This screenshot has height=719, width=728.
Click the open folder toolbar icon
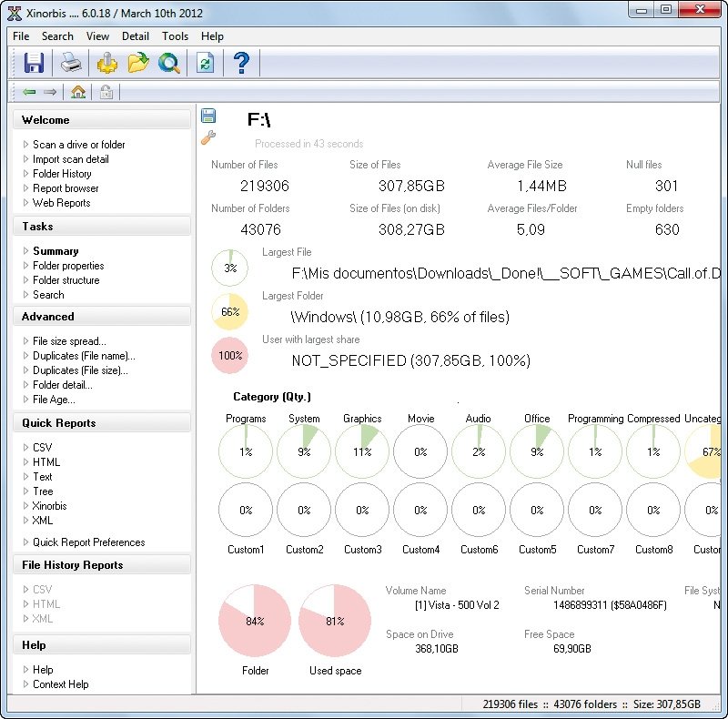[x=138, y=62]
